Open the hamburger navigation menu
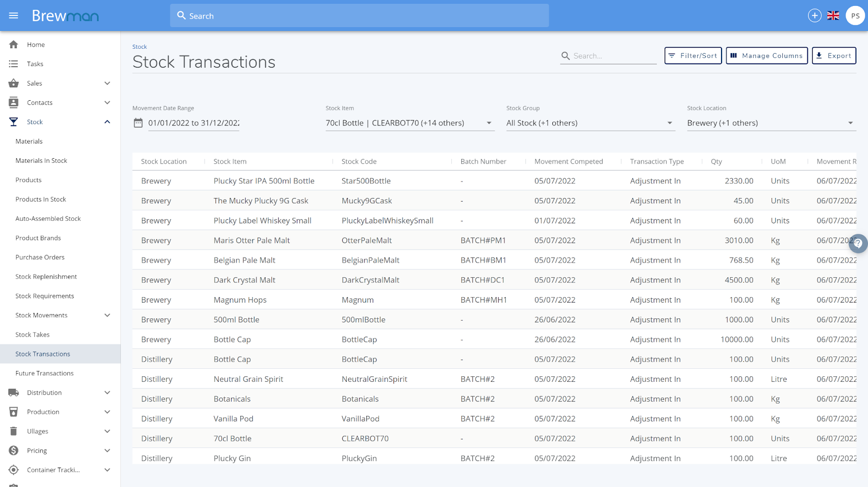The width and height of the screenshot is (868, 487). (14, 16)
